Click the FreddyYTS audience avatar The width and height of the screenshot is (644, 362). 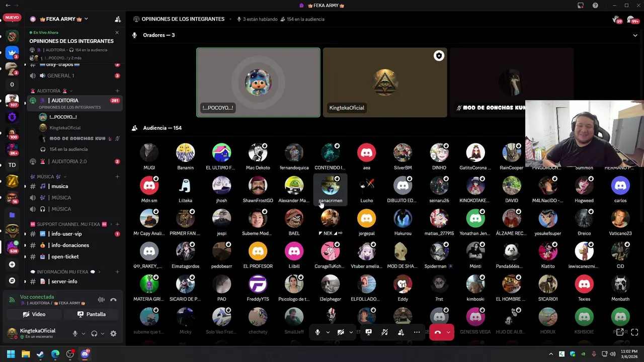258,284
